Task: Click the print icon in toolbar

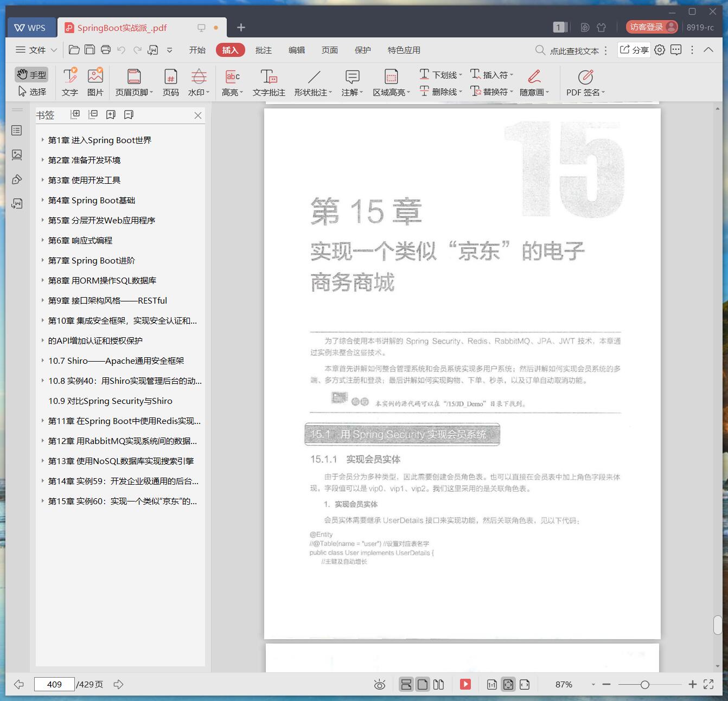Action: [x=106, y=50]
